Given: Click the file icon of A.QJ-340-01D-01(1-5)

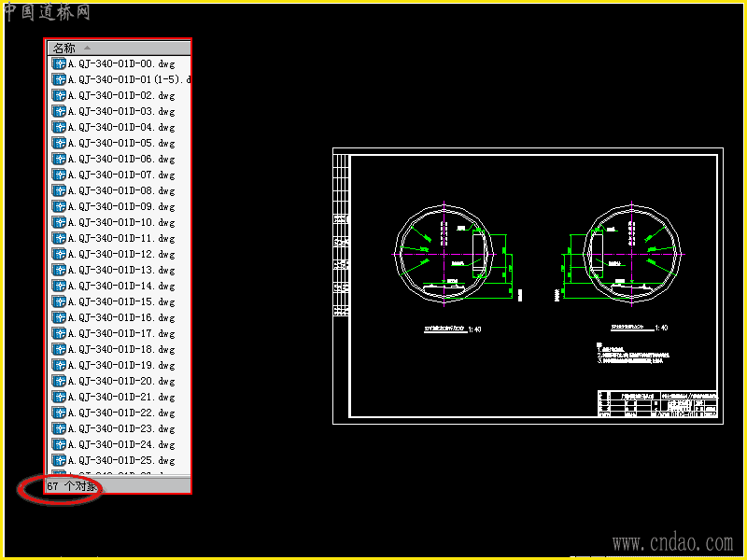Looking at the screenshot, I should (x=59, y=79).
